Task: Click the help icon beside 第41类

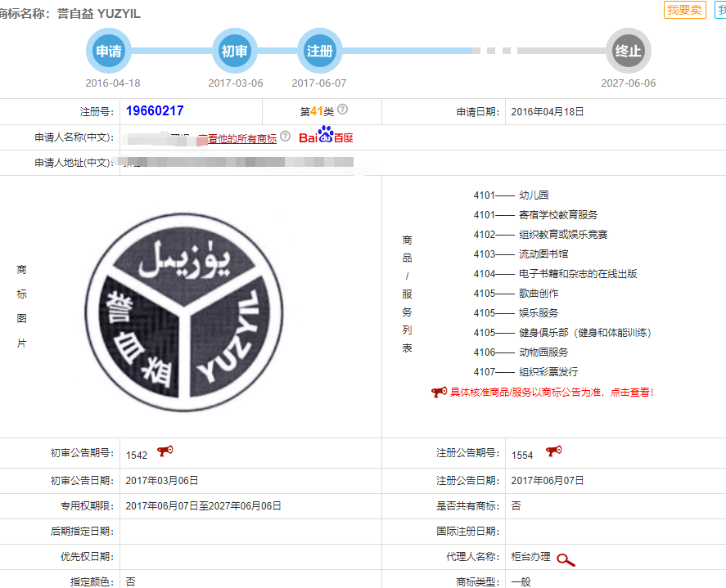Action: [342, 110]
